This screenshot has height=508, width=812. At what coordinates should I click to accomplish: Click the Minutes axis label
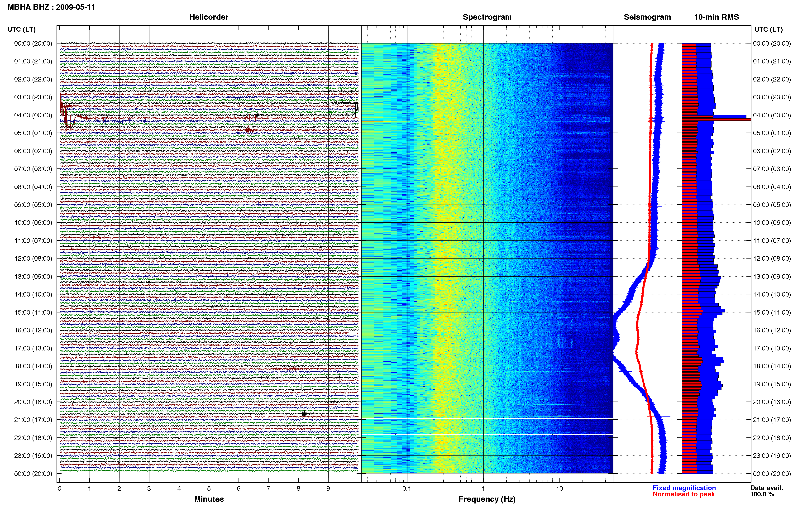click(x=209, y=499)
